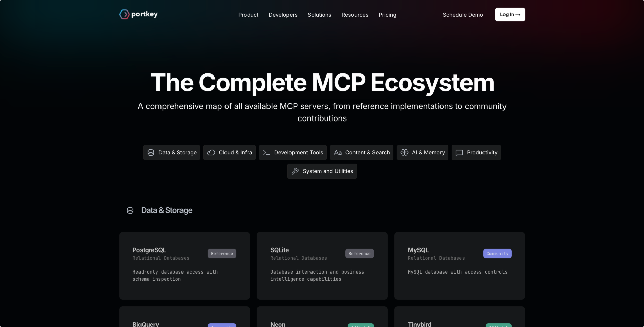The height and width of the screenshot is (327, 644).
Task: Click 'Relational Databases' under SQLite
Action: (299, 258)
